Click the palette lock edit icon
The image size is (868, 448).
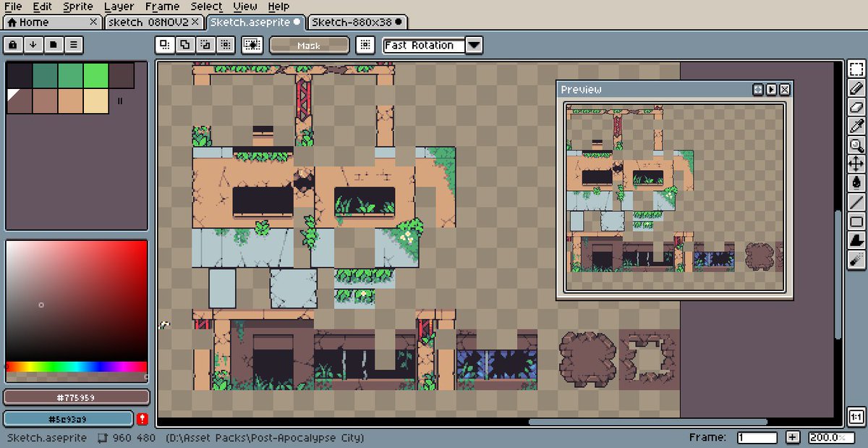point(13,45)
